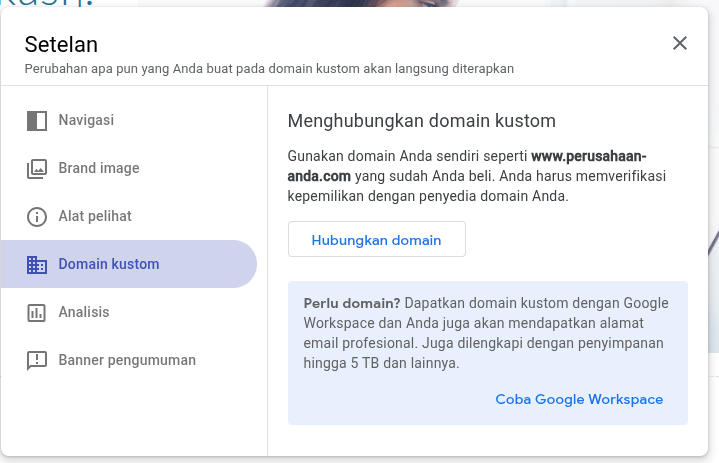Click the Setelan dialog title

tap(61, 45)
